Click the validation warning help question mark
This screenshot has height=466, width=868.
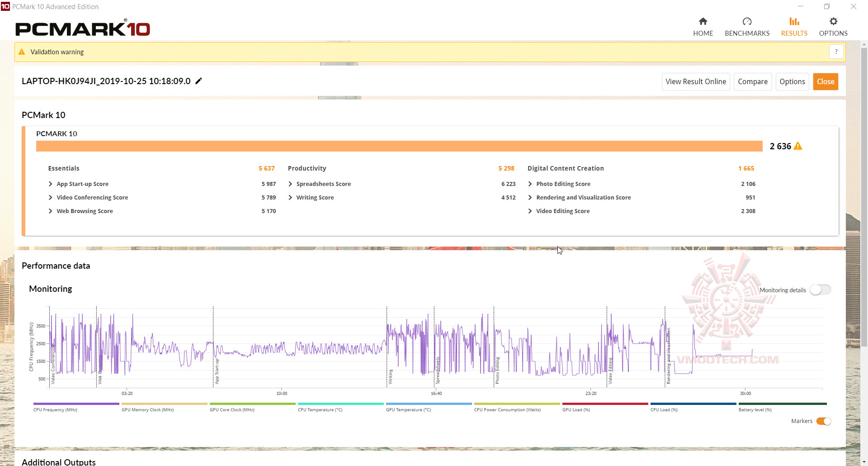836,52
